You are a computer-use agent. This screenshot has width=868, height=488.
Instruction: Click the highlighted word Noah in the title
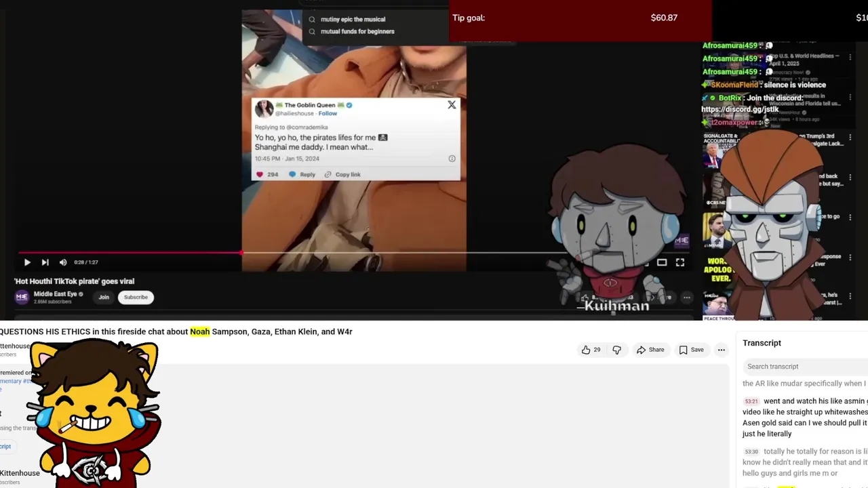pos(199,331)
